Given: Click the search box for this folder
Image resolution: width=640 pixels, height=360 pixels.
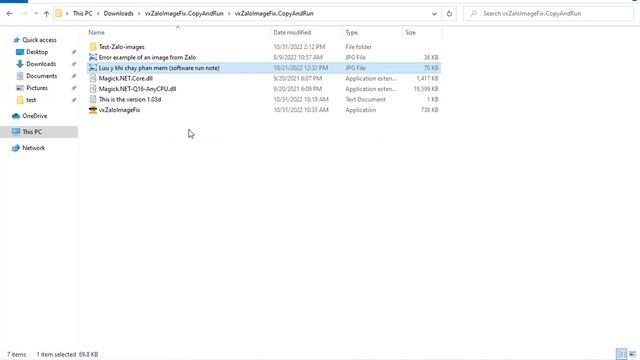Looking at the screenshot, I should pos(548,13).
